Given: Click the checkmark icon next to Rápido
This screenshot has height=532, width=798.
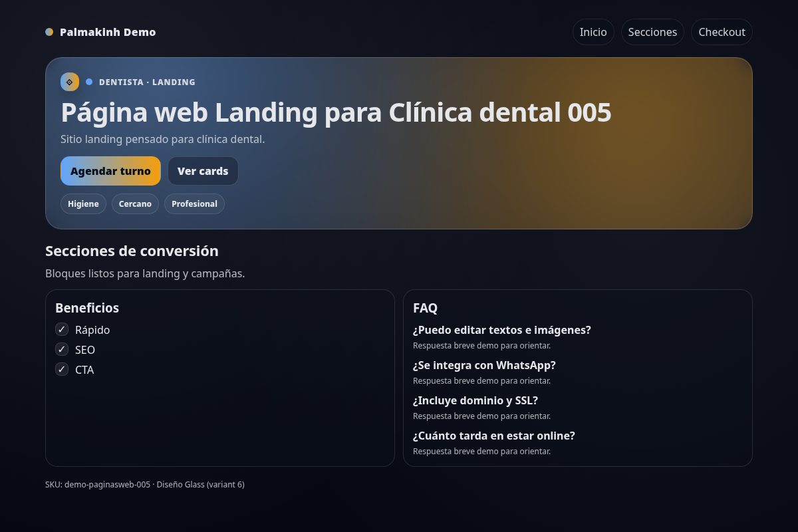Looking at the screenshot, I should point(61,329).
